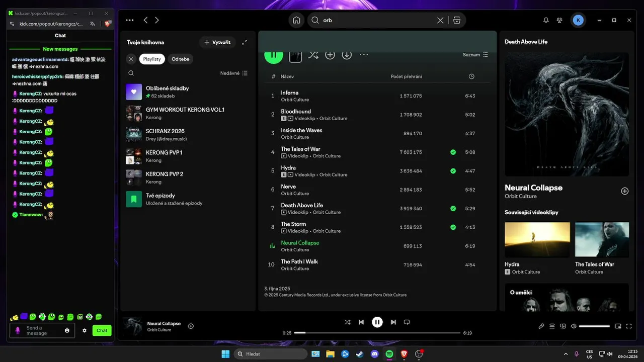Toggle liked checkmark for The Tales of War
Screen dimensions: 644x362
(x=453, y=152)
